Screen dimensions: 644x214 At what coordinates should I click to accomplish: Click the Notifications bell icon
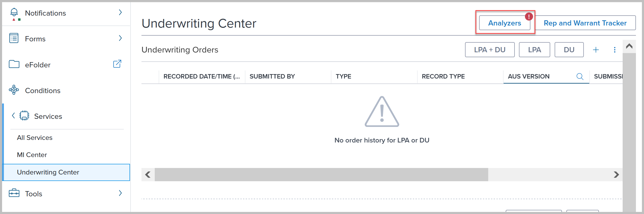[14, 12]
